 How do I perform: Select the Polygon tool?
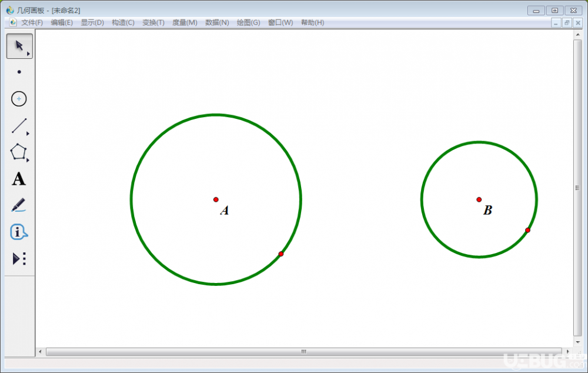tap(19, 152)
